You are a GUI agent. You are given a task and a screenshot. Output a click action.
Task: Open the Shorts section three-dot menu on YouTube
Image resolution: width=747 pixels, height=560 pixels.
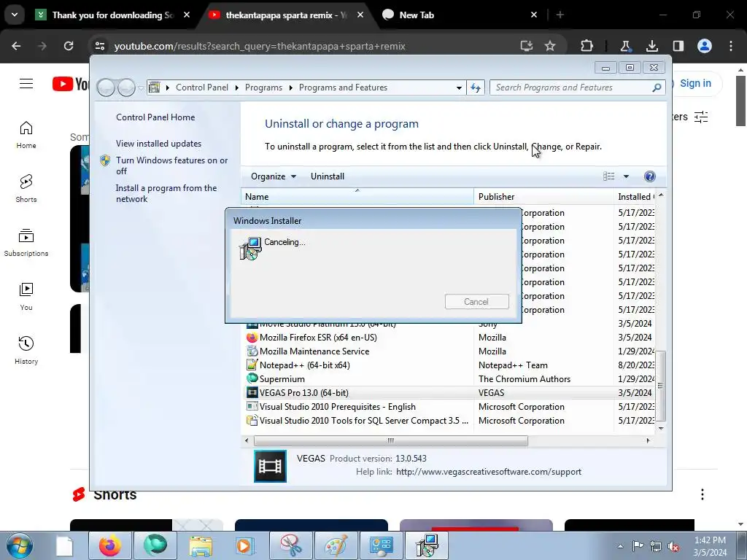(x=703, y=494)
